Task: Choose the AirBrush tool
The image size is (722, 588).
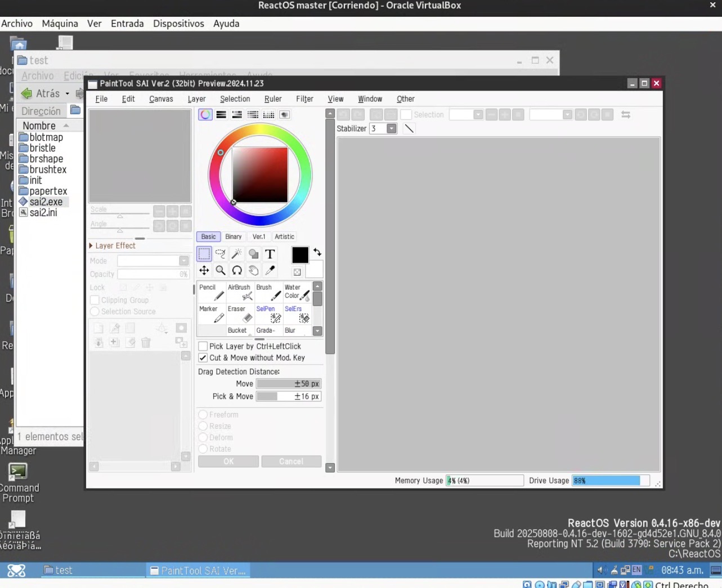Action: coord(240,292)
